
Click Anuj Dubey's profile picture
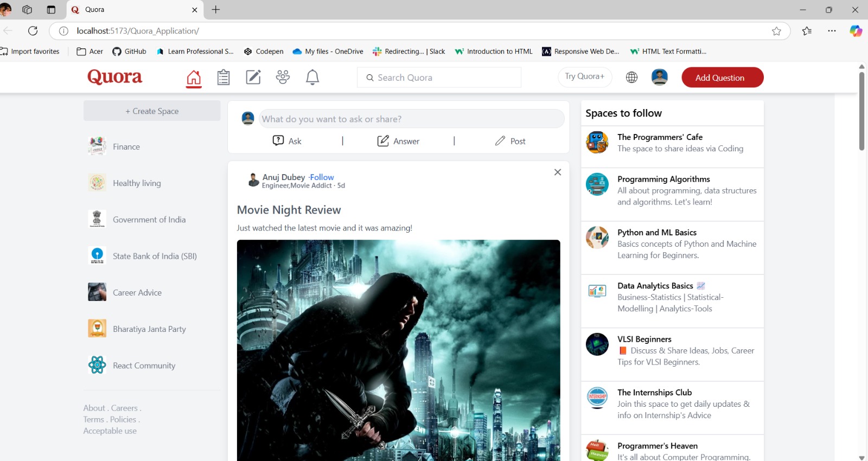(253, 180)
